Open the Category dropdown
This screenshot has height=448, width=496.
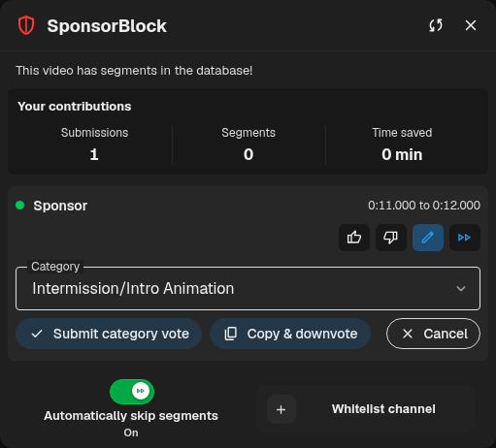(248, 288)
